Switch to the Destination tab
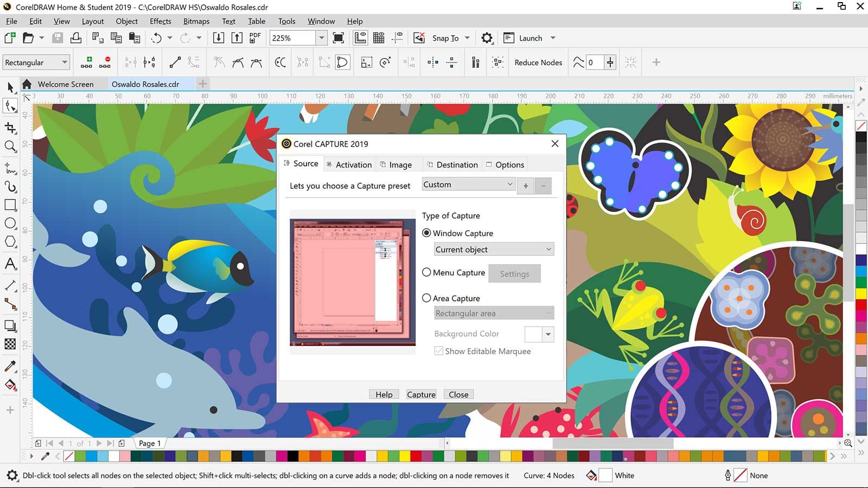This screenshot has width=868, height=488. (452, 165)
